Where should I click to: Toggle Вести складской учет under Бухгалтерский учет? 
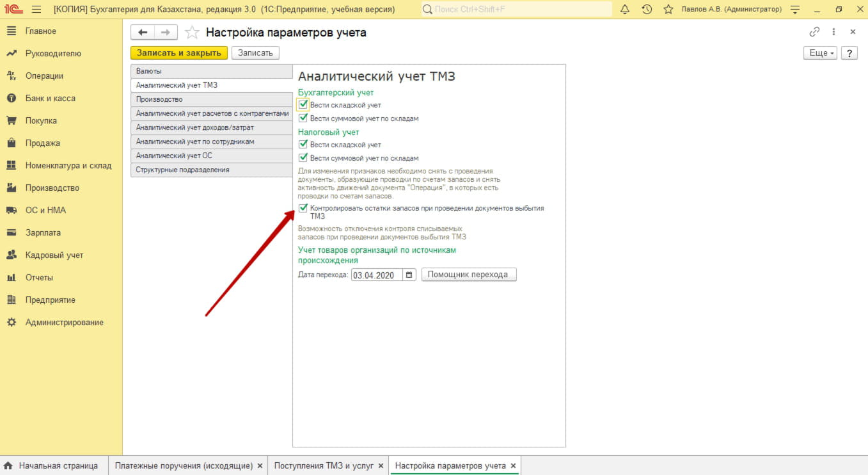click(x=303, y=105)
